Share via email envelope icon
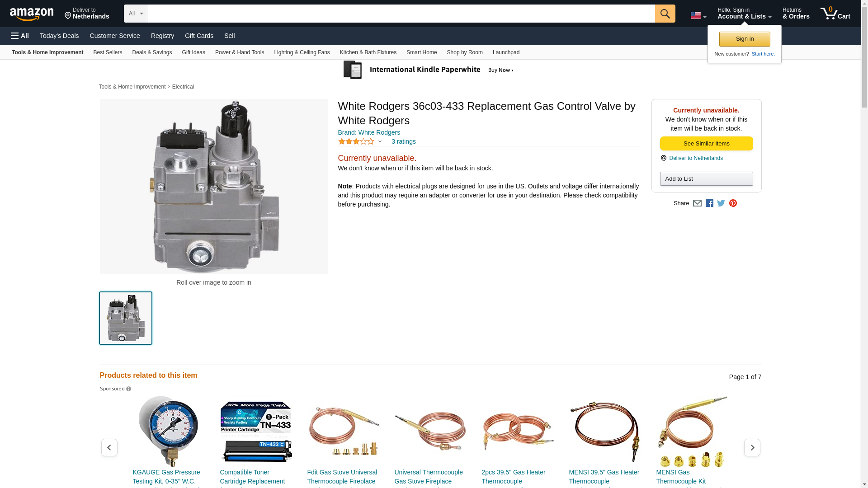 [697, 203]
